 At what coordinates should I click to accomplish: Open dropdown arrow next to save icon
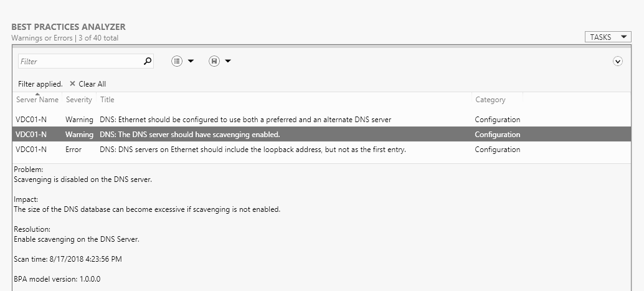(x=228, y=61)
